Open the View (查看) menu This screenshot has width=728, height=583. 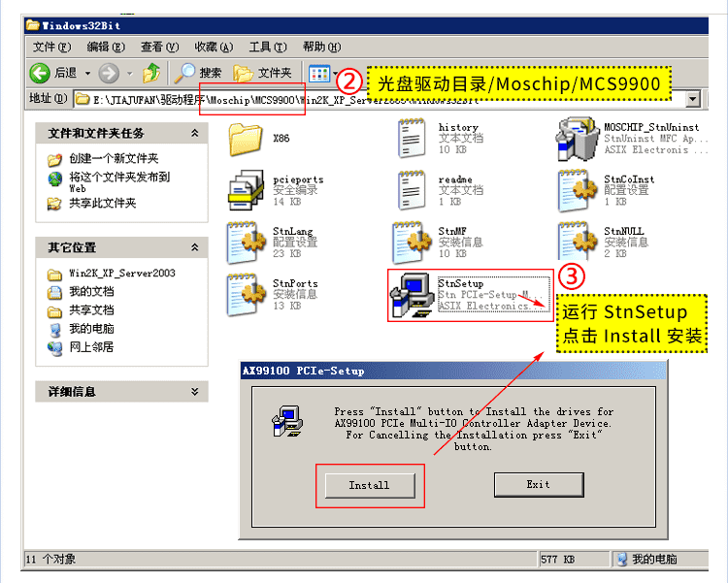(x=160, y=47)
